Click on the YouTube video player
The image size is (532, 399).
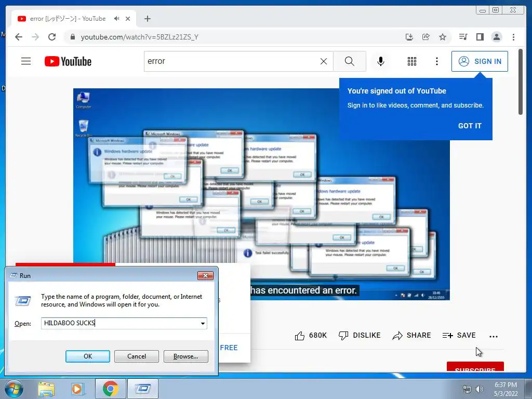[x=261, y=194]
